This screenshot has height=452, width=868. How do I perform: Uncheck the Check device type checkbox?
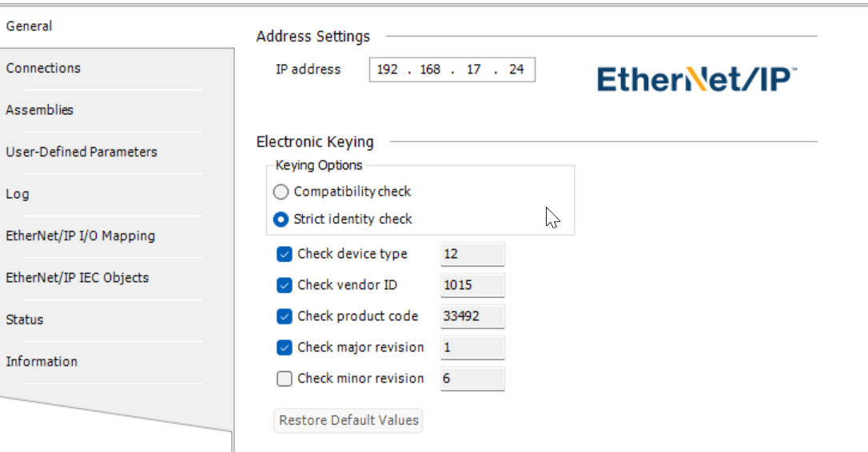tap(285, 254)
